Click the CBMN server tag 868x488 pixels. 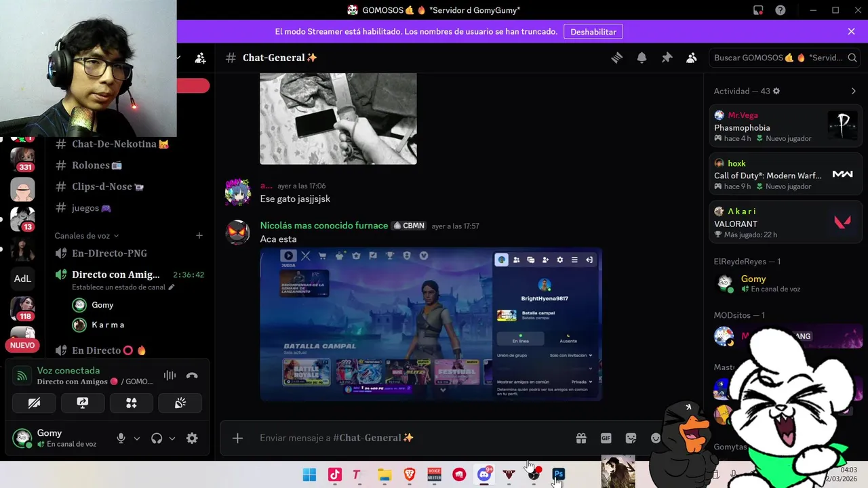(x=410, y=226)
